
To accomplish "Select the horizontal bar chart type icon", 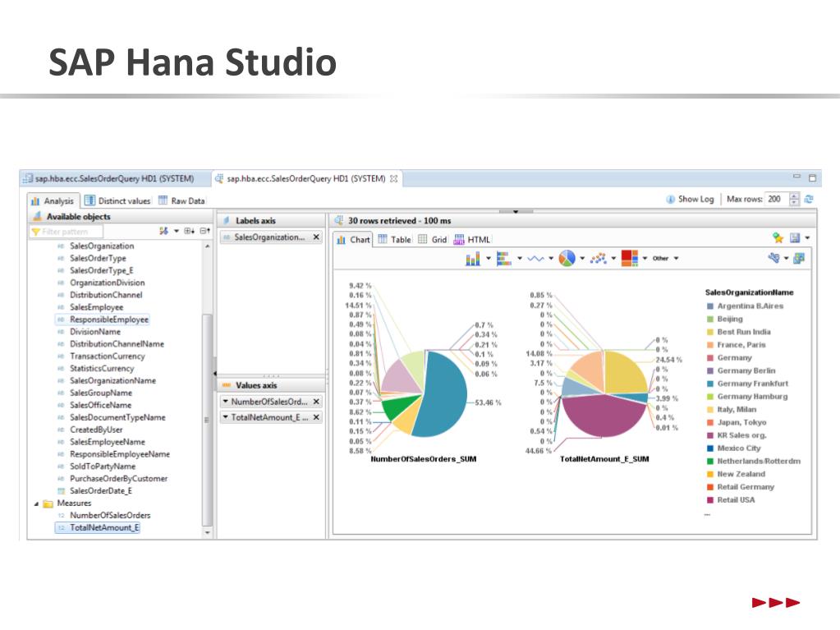I will pos(503,259).
